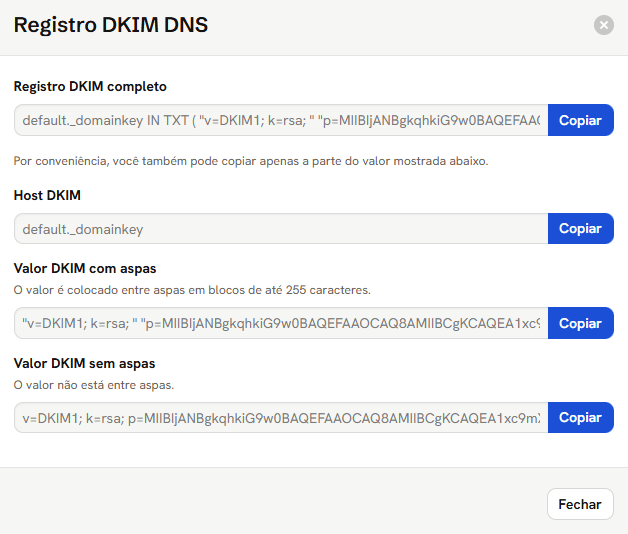Close the Registro DKIM DNS dialog via X icon
Image resolution: width=628 pixels, height=534 pixels.
tap(604, 25)
